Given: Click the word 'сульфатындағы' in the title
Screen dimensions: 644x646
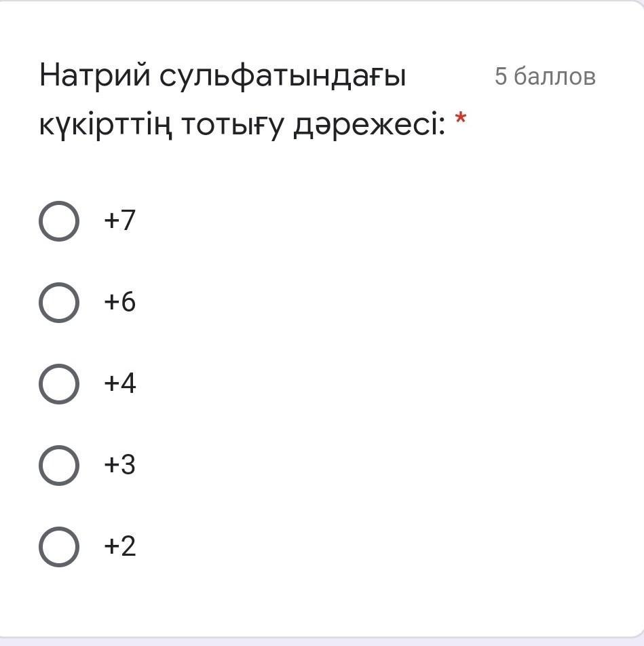Looking at the screenshot, I should point(283,77).
